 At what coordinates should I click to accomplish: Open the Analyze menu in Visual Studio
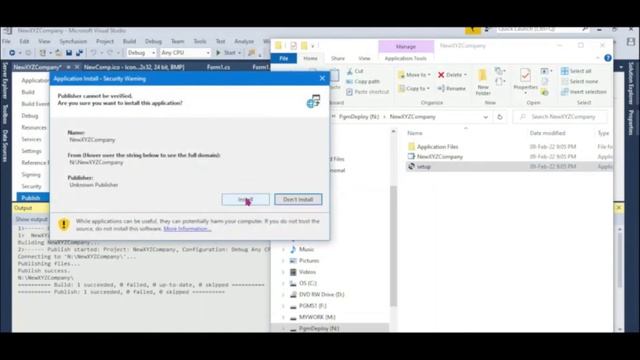click(244, 41)
